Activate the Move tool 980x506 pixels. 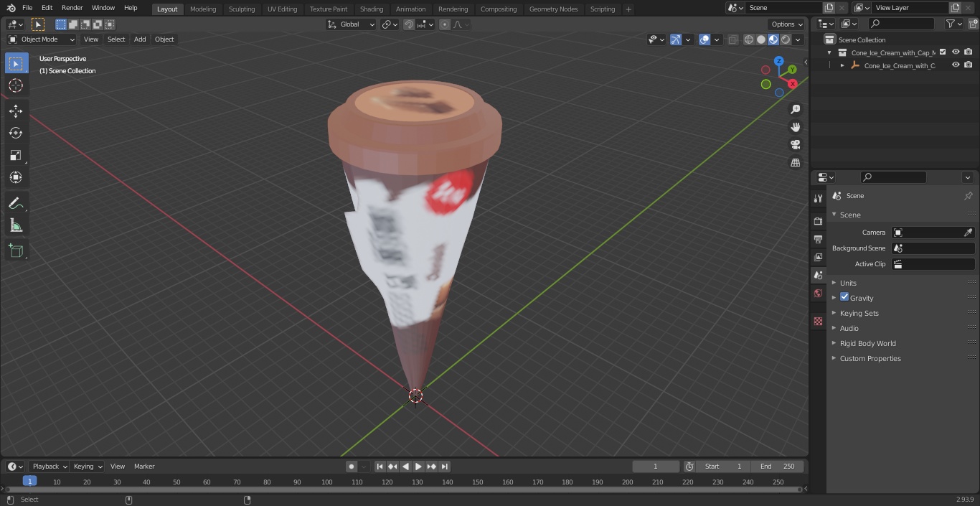click(x=16, y=111)
